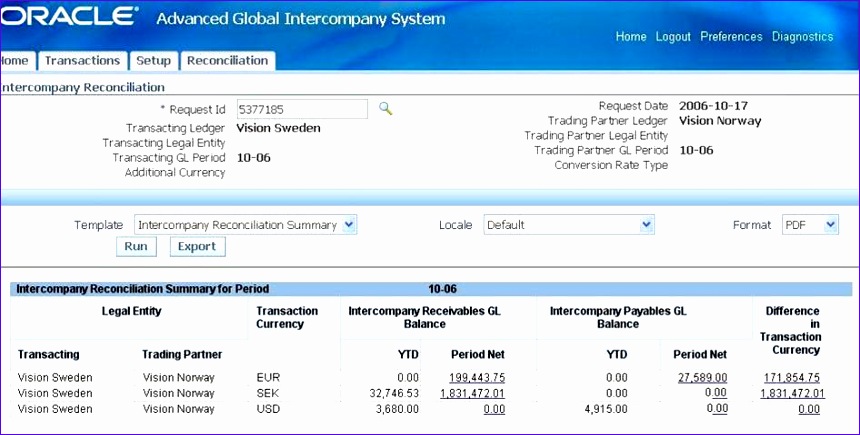This screenshot has height=435, width=860.
Task: Click USD payables YTD value 4,915.00
Action: click(606, 409)
